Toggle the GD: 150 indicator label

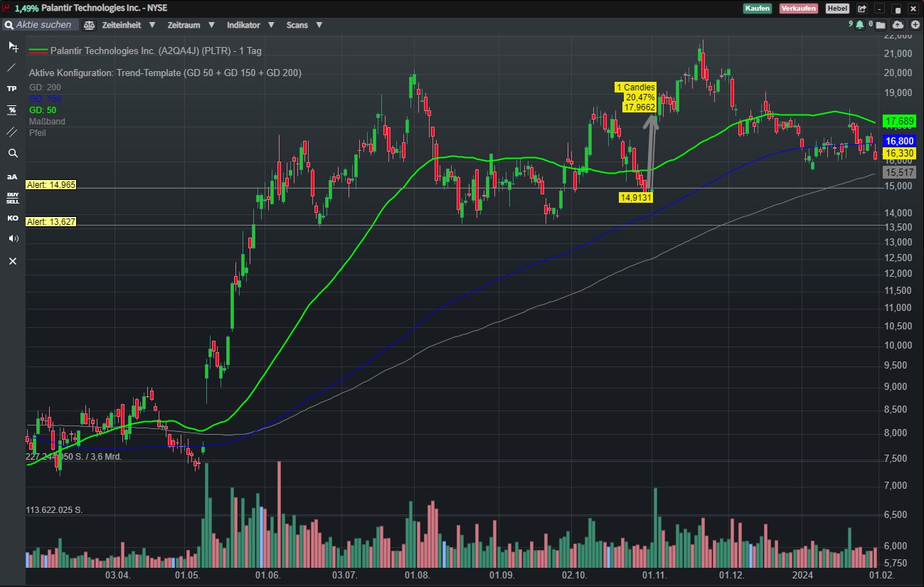tap(45, 99)
